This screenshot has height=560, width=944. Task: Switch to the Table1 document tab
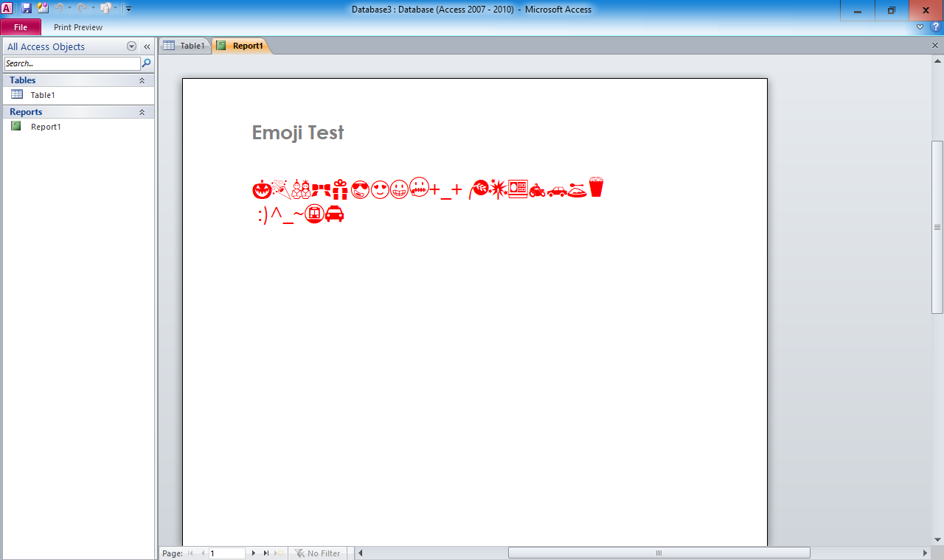[x=184, y=46]
